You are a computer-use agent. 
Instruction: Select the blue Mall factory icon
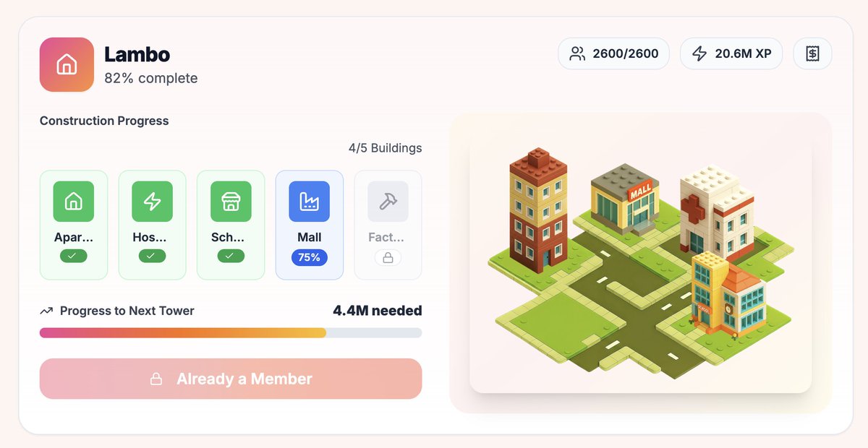(310, 202)
